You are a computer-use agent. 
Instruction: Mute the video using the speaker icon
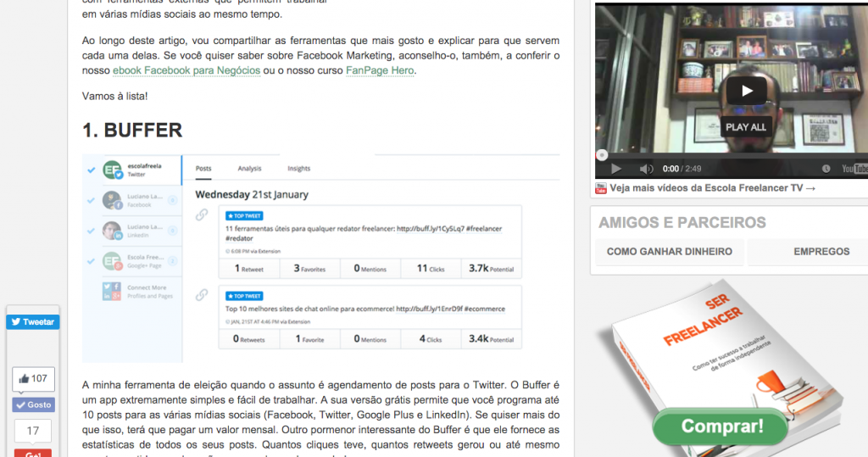[645, 169]
